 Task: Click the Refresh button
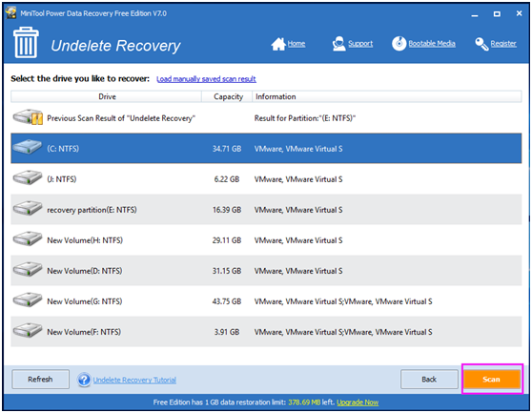click(x=40, y=379)
